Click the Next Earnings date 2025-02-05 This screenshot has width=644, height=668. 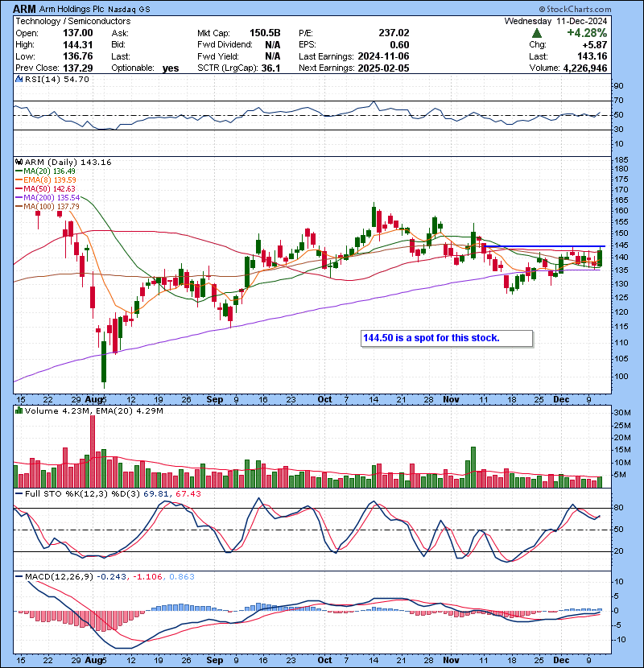point(384,68)
